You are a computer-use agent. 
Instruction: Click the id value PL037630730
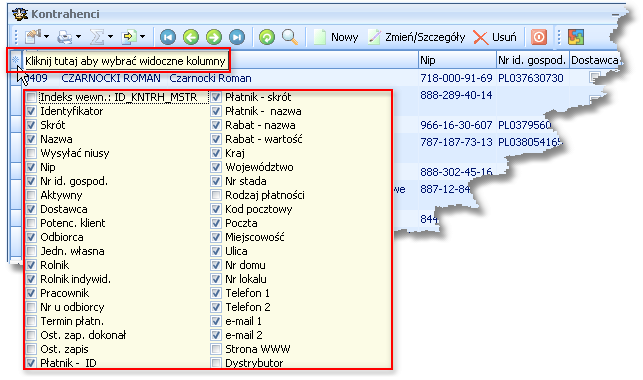tap(531, 78)
